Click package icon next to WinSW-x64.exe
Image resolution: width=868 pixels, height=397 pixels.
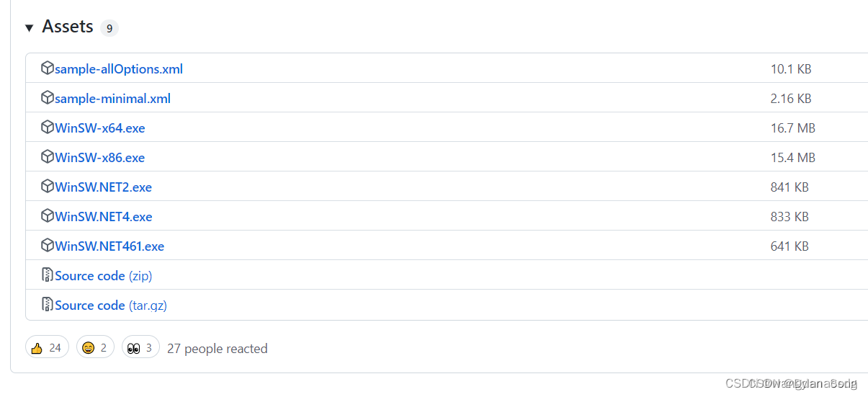tap(48, 128)
